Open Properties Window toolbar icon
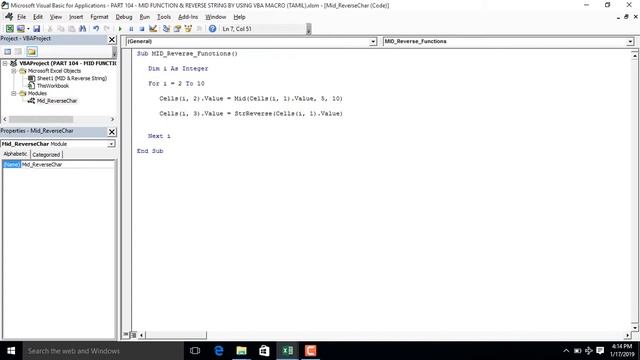This screenshot has width=640, height=360. [x=177, y=29]
